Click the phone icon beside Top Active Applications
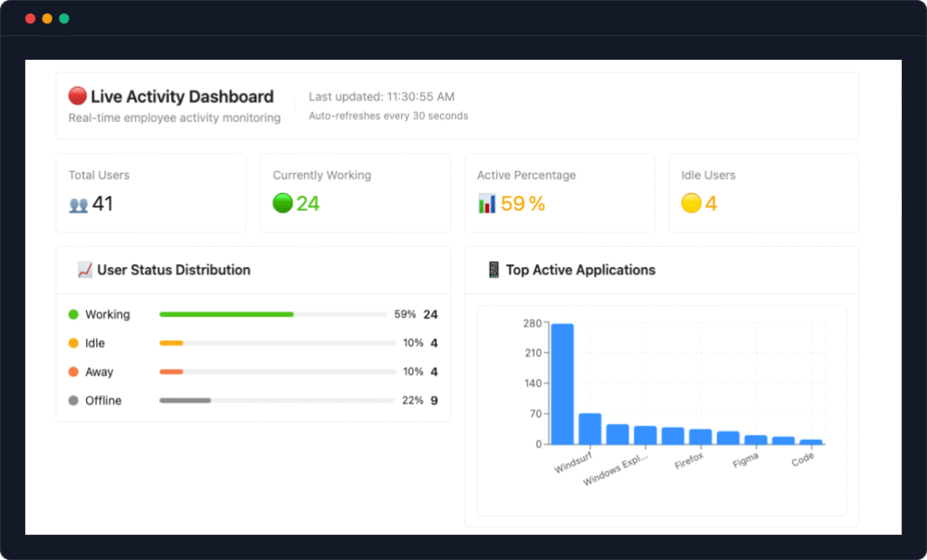The height and width of the screenshot is (560, 927). (493, 270)
